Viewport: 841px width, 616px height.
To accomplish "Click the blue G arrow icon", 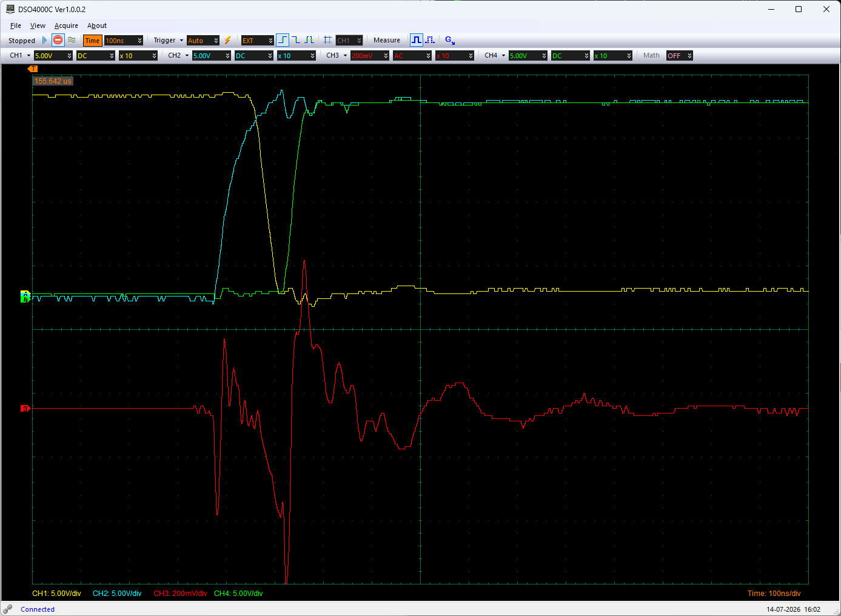I will [450, 40].
